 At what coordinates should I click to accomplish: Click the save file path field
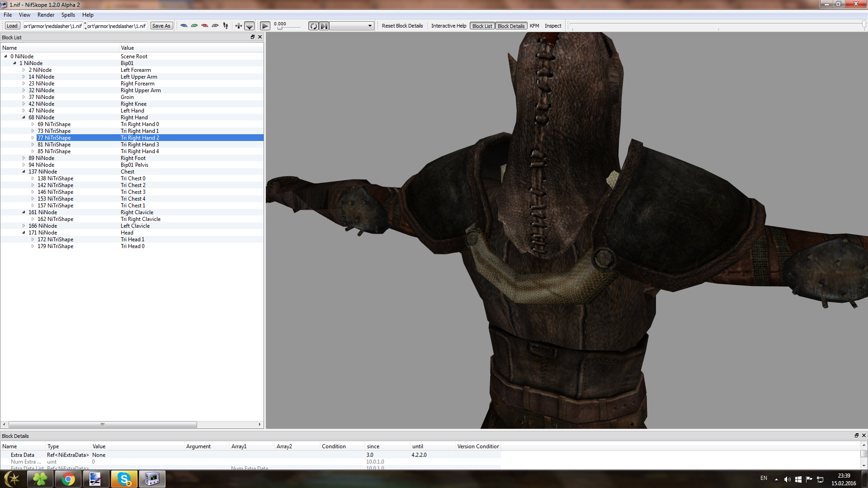117,26
